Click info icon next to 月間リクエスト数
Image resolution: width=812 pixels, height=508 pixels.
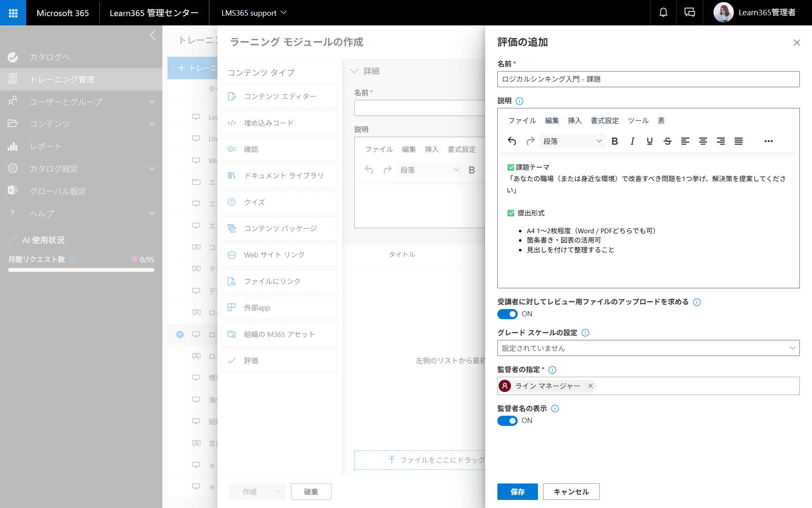click(73, 259)
